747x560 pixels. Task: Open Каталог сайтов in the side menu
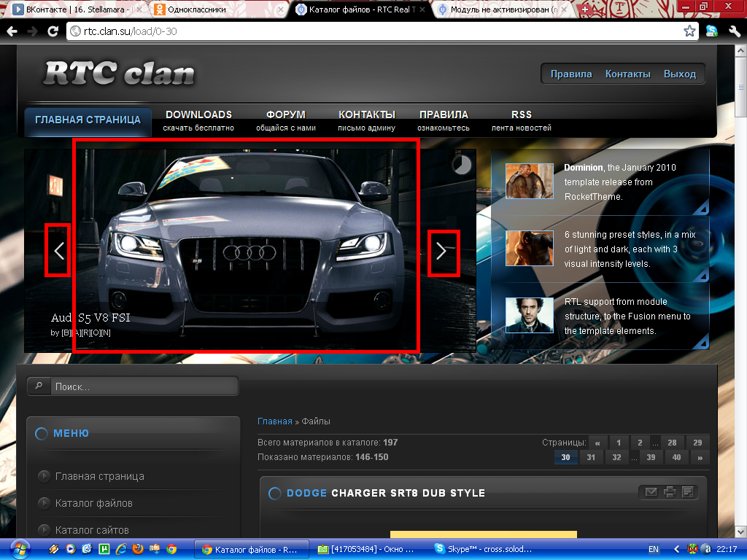[92, 530]
